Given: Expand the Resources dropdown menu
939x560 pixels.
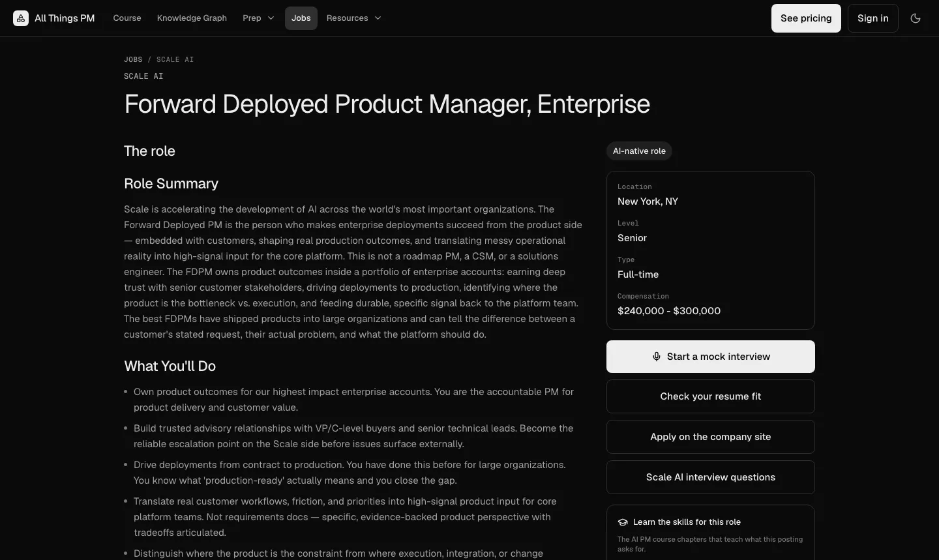Looking at the screenshot, I should (x=353, y=18).
